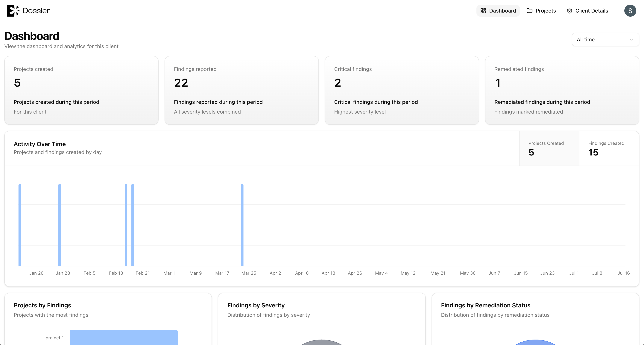Image resolution: width=644 pixels, height=345 pixels.
Task: Click the 'project 1' axis label
Action: tap(54, 338)
